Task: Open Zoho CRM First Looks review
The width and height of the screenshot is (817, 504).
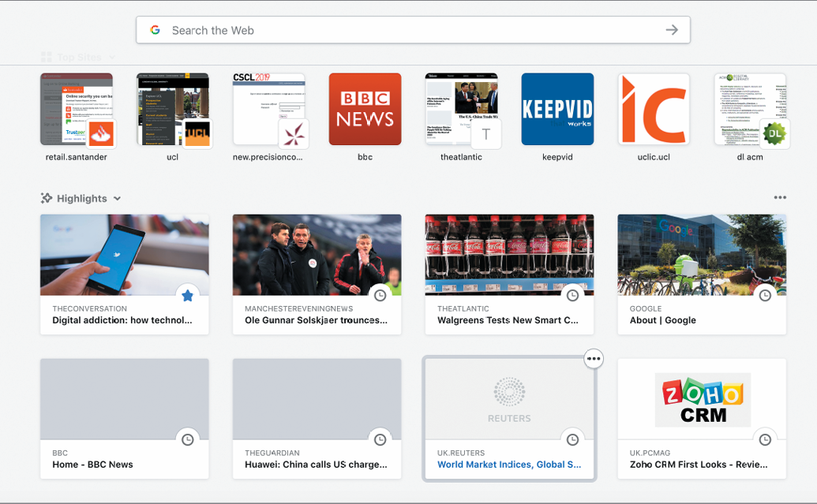Action: click(699, 465)
